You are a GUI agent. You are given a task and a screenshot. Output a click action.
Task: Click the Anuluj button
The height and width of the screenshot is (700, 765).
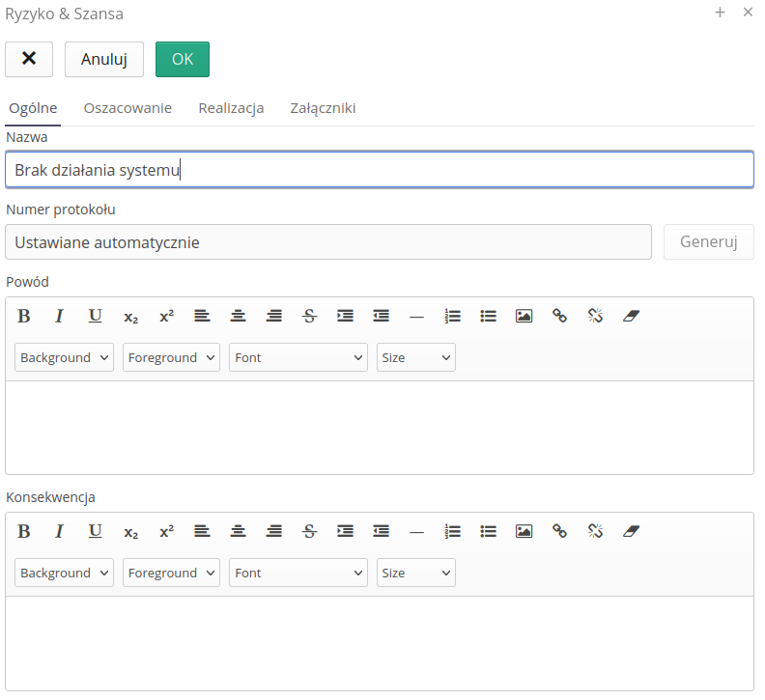pos(104,59)
